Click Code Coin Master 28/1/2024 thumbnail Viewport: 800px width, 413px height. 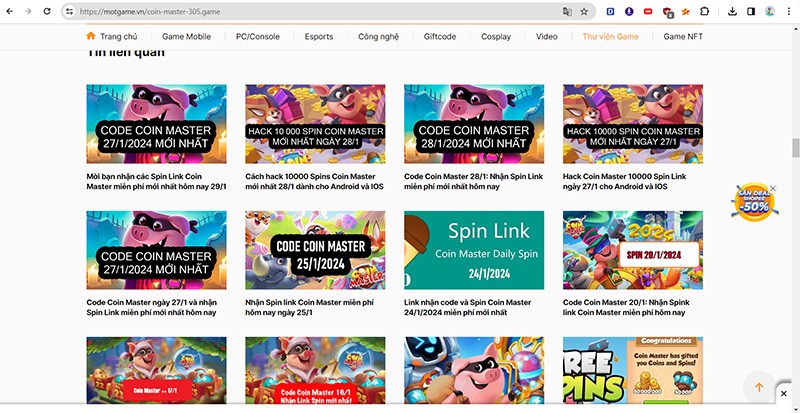pos(474,124)
